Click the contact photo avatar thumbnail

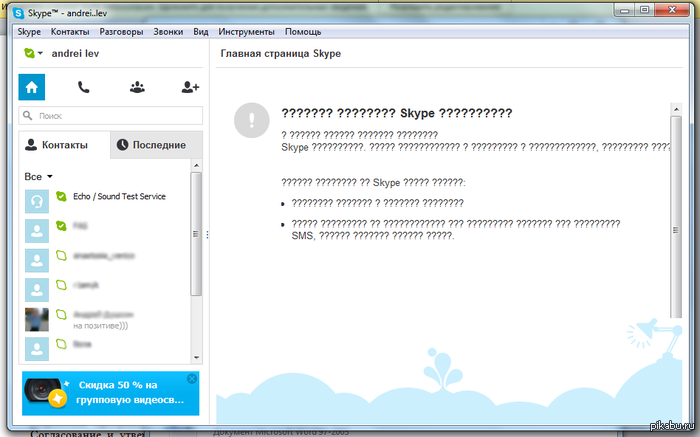tap(37, 320)
